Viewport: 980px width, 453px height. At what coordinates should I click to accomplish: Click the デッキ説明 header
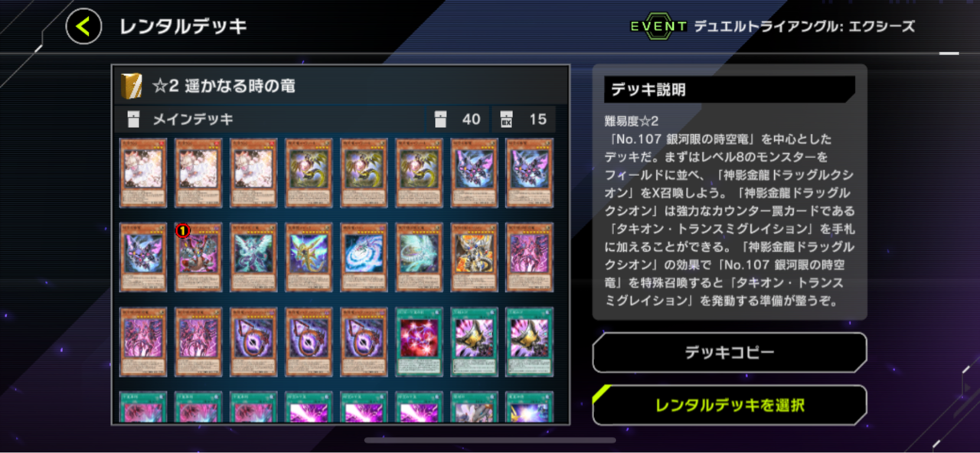click(730, 90)
